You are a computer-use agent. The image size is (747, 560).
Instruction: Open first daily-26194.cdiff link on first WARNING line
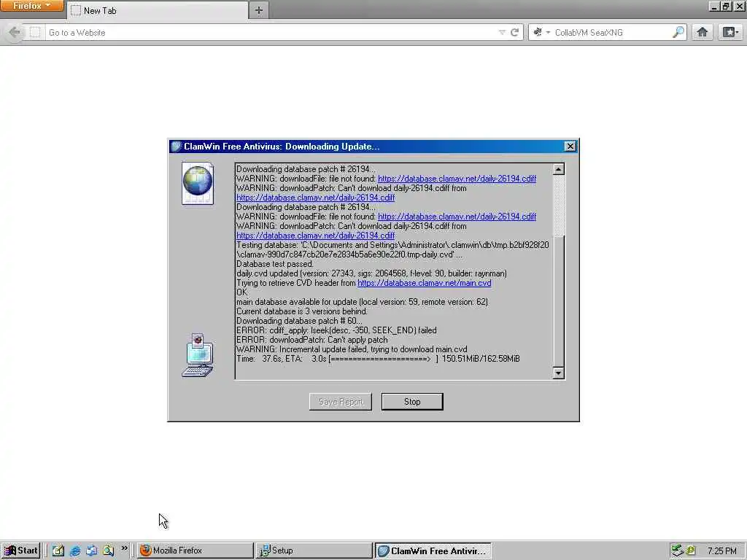[x=457, y=179]
